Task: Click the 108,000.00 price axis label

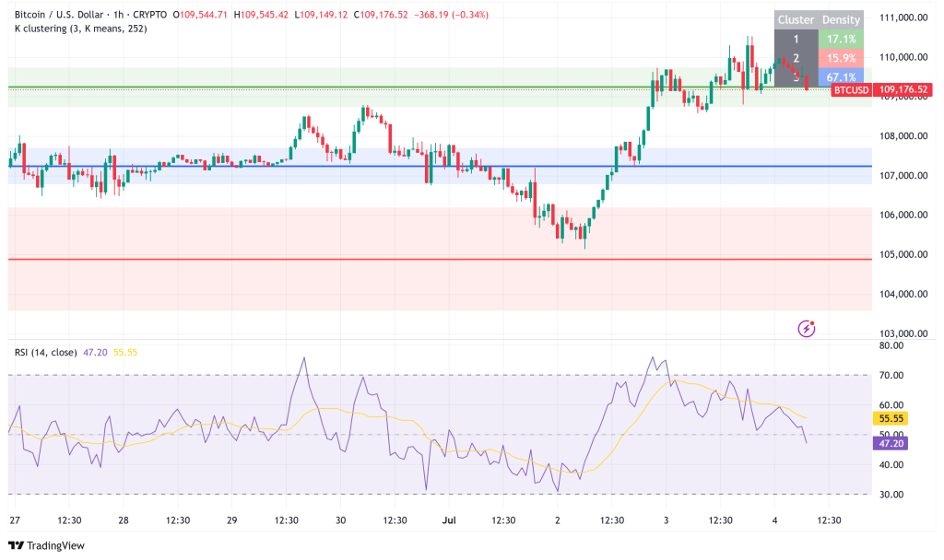Action: click(x=903, y=136)
